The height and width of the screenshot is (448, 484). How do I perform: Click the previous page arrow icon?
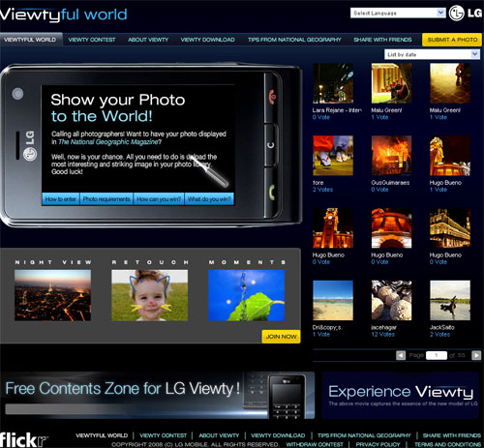pyautogui.click(x=401, y=355)
